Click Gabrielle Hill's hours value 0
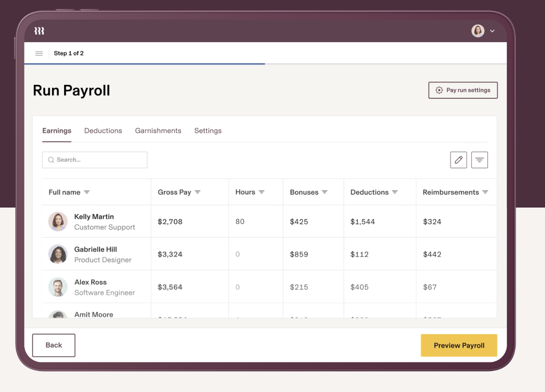 click(x=238, y=255)
